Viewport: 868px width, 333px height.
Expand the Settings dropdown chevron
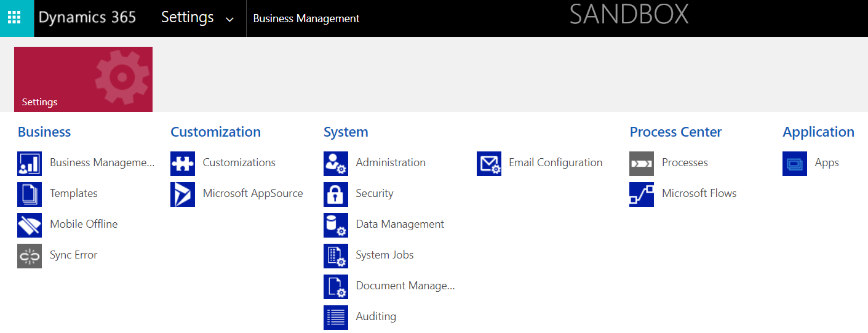229,20
